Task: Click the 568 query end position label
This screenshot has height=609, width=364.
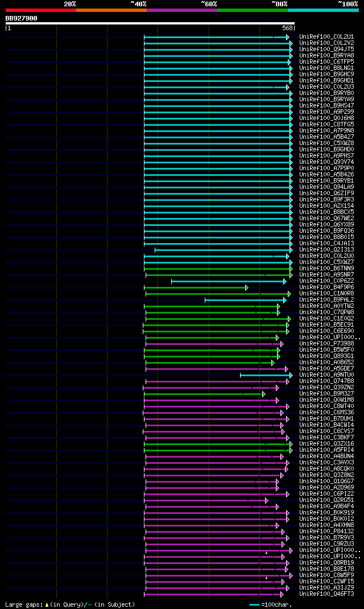Action: [287, 28]
